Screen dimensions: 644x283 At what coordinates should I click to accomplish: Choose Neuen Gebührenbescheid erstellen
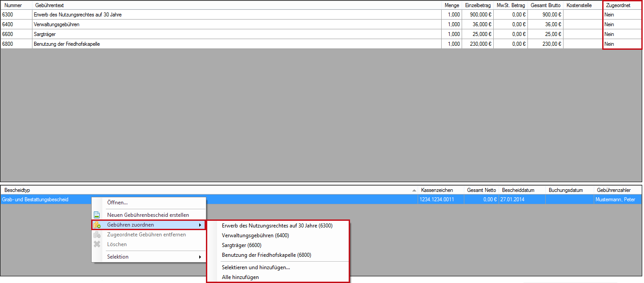[x=148, y=215]
